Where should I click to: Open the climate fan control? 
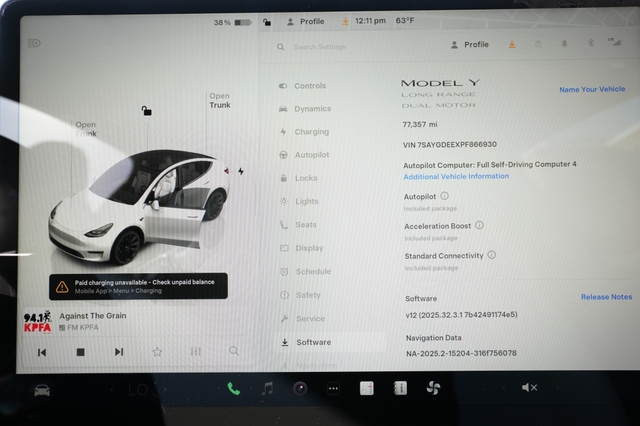click(433, 388)
